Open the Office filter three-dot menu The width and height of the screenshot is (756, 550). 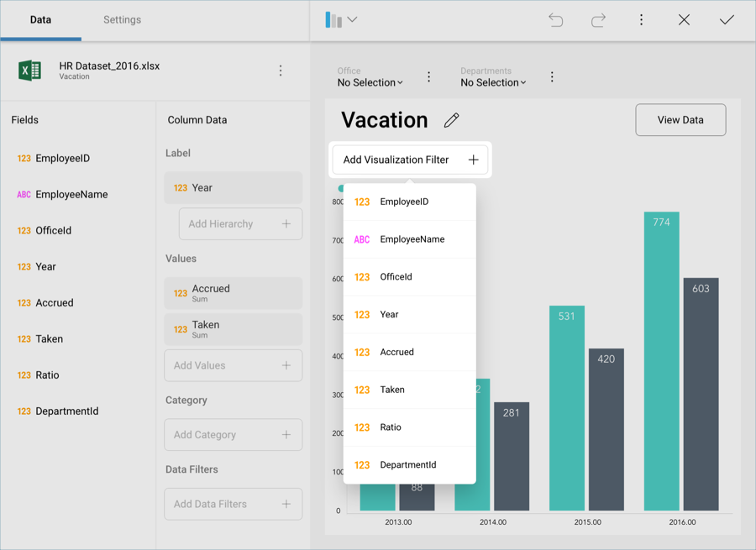(428, 77)
